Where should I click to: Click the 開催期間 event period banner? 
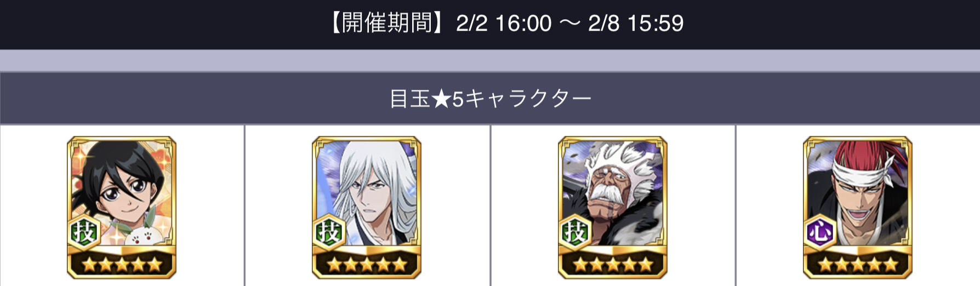[490, 24]
